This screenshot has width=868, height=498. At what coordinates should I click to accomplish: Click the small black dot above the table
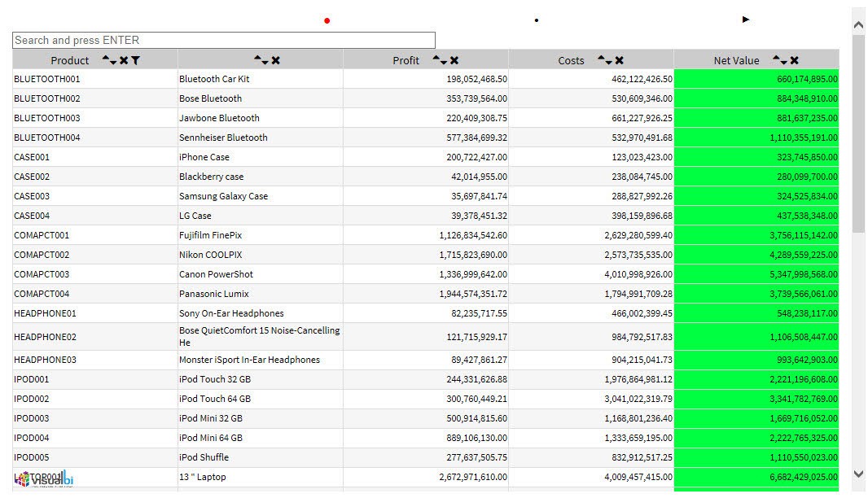[537, 20]
